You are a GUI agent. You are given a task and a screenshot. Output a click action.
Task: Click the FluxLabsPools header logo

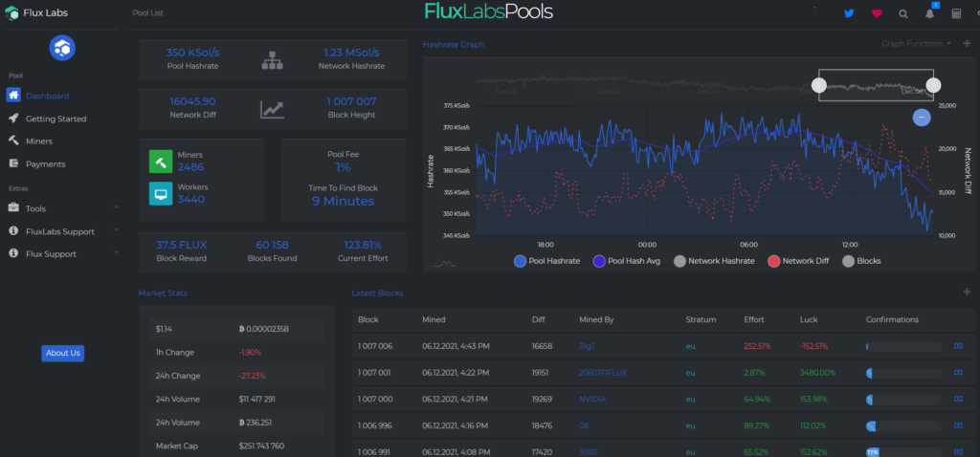tap(489, 11)
